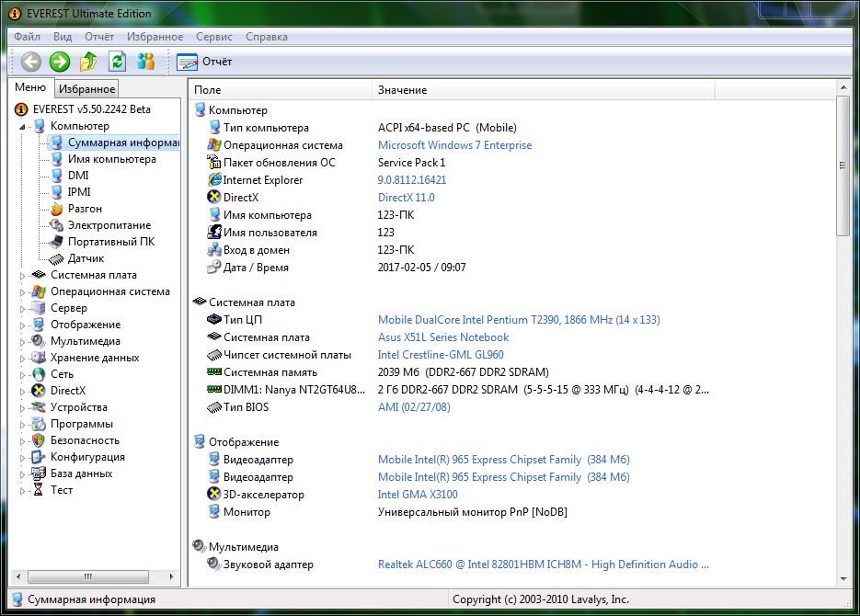Expand the Операционная система tree node
Image resolution: width=860 pixels, height=616 pixels.
tap(22, 292)
